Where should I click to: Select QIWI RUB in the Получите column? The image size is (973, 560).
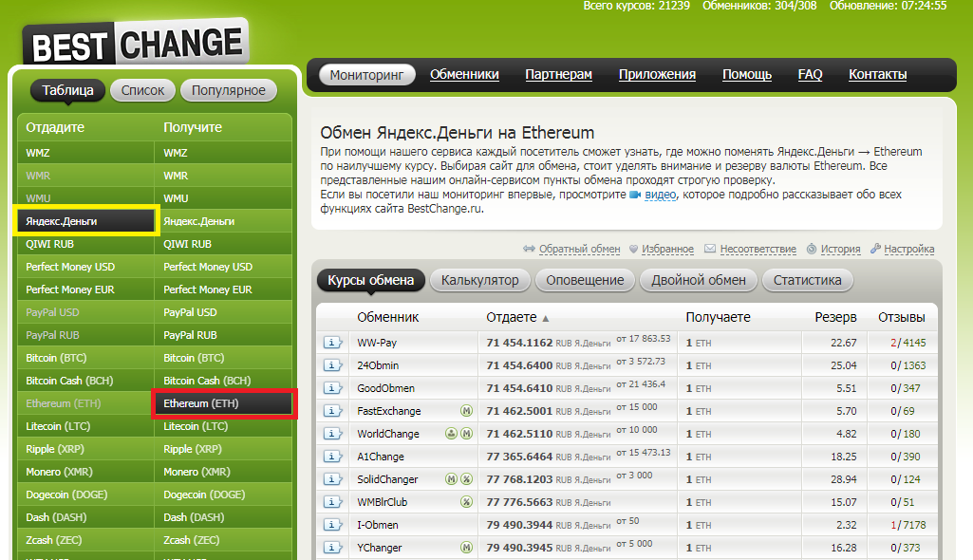tap(223, 244)
